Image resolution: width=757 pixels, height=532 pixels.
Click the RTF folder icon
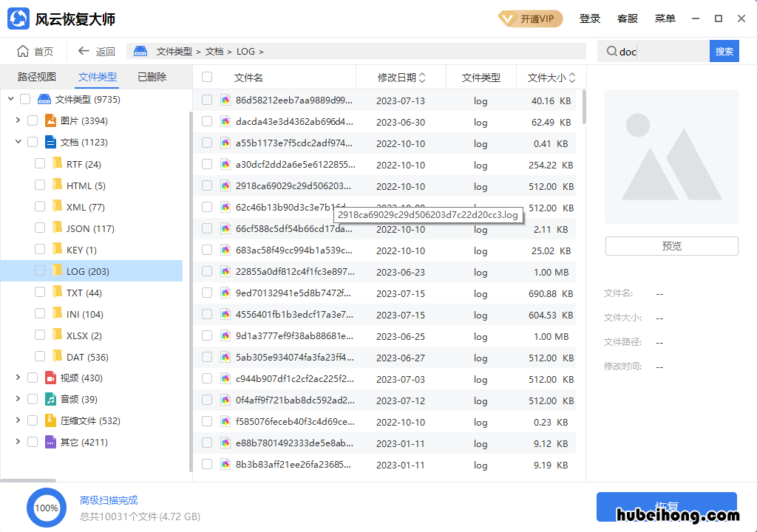point(58,163)
